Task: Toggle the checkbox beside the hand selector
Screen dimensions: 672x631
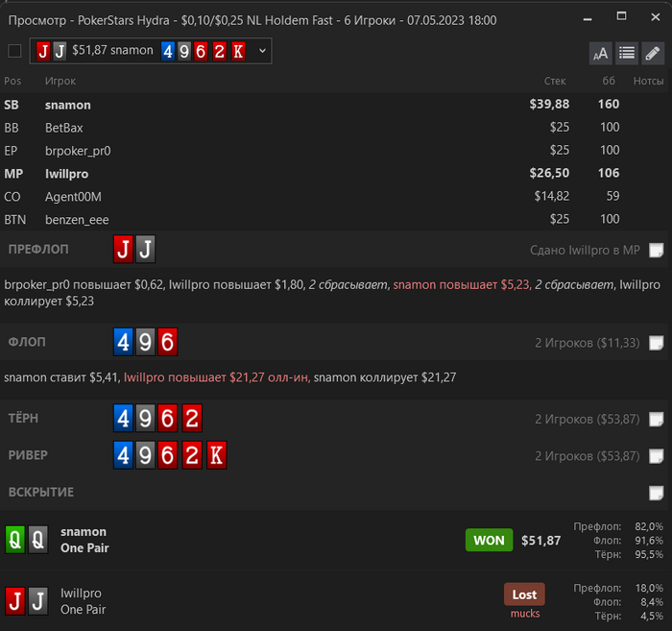Action: (x=14, y=51)
